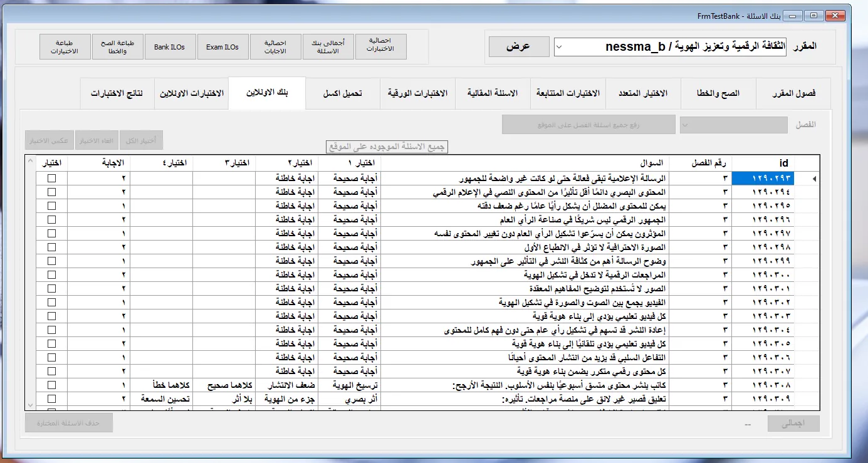Click the احصائية الاجابات button

click(275, 46)
